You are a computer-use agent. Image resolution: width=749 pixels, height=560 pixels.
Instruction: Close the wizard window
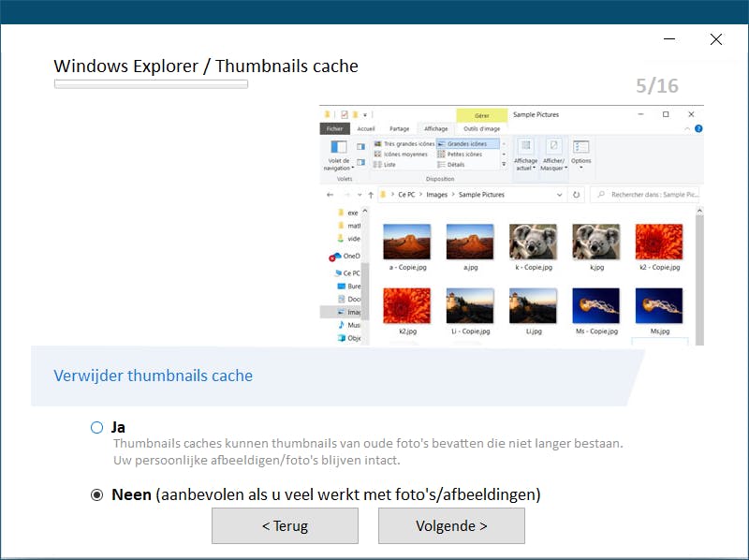[715, 39]
